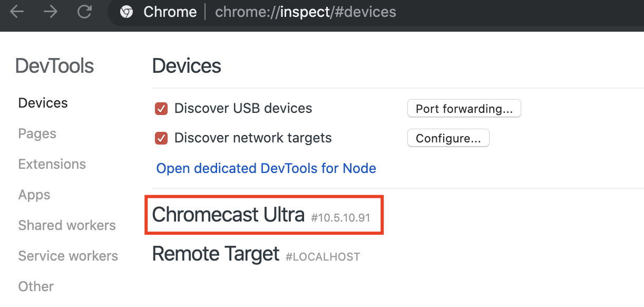Click the Remote Target heading
Image resolution: width=644 pixels, height=307 pixels.
click(x=215, y=254)
